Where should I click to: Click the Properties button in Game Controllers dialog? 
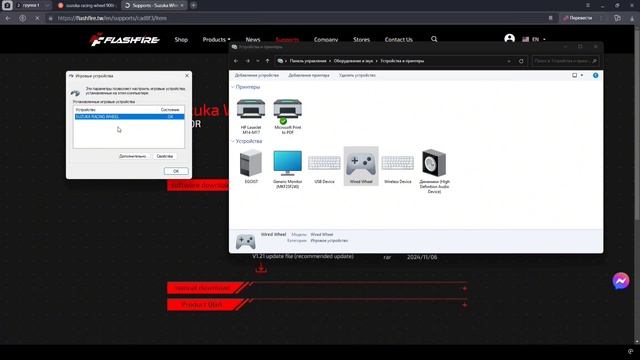tap(164, 156)
